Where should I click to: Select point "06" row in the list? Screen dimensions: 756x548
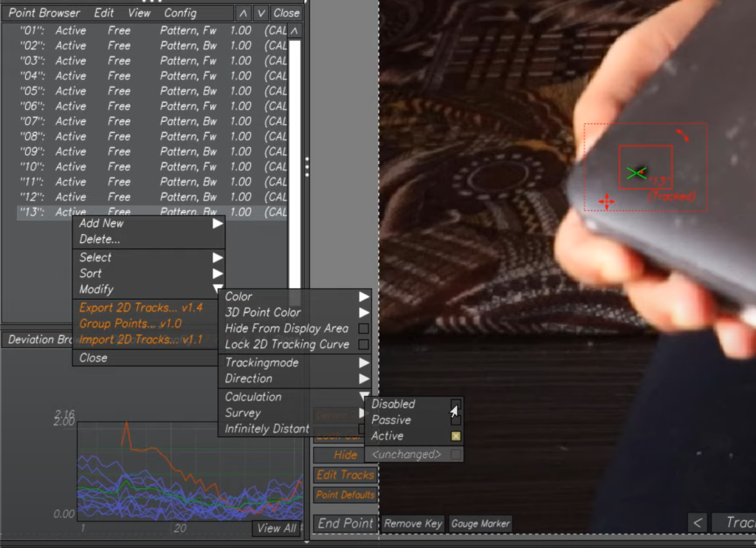click(152, 106)
